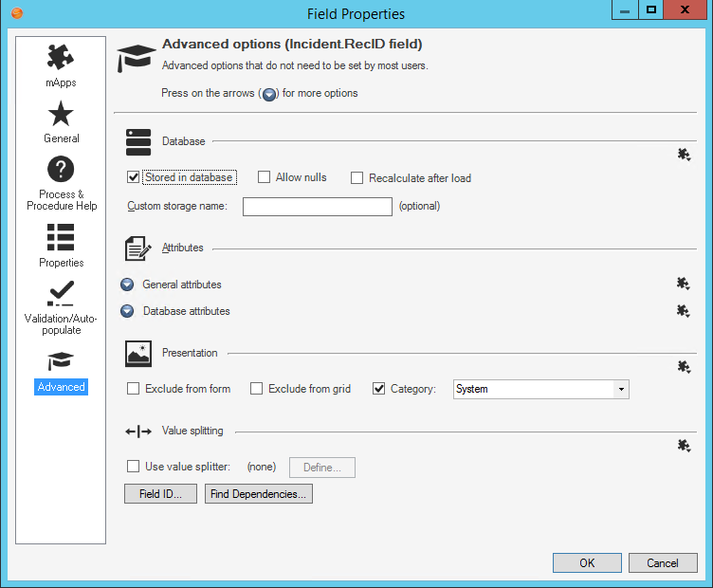Minimize the Field Properties window
The image size is (713, 588).
point(625,10)
